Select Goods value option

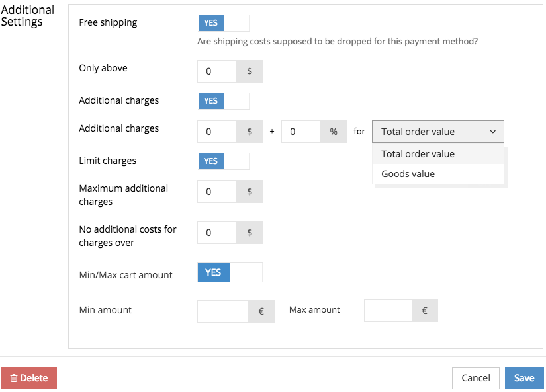click(437, 174)
